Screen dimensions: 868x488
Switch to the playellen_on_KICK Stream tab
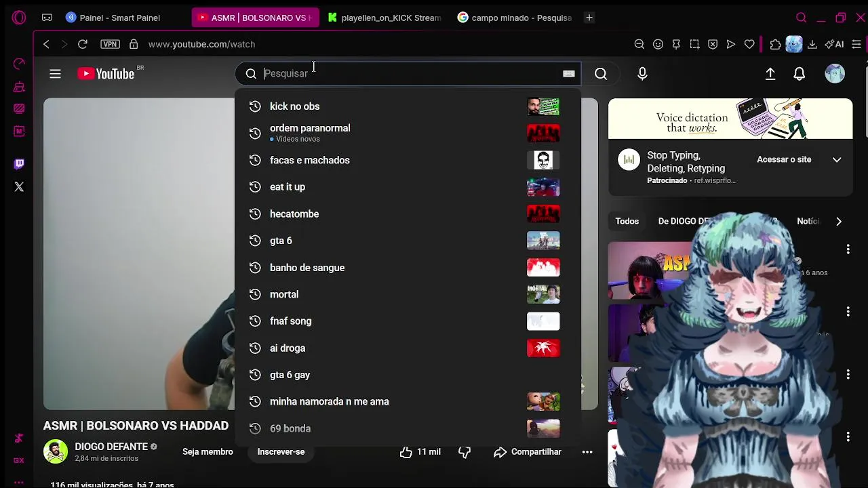pyautogui.click(x=384, y=18)
